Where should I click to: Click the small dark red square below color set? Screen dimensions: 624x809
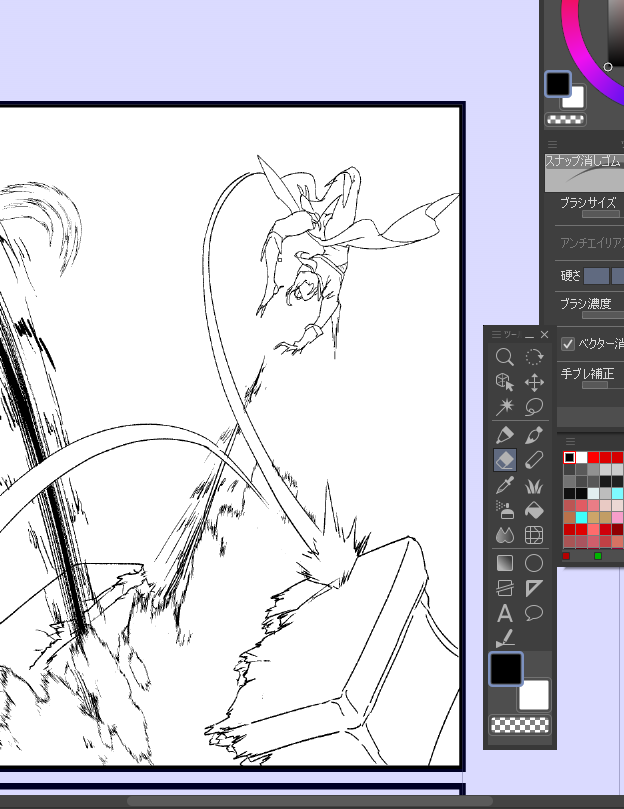(x=566, y=556)
